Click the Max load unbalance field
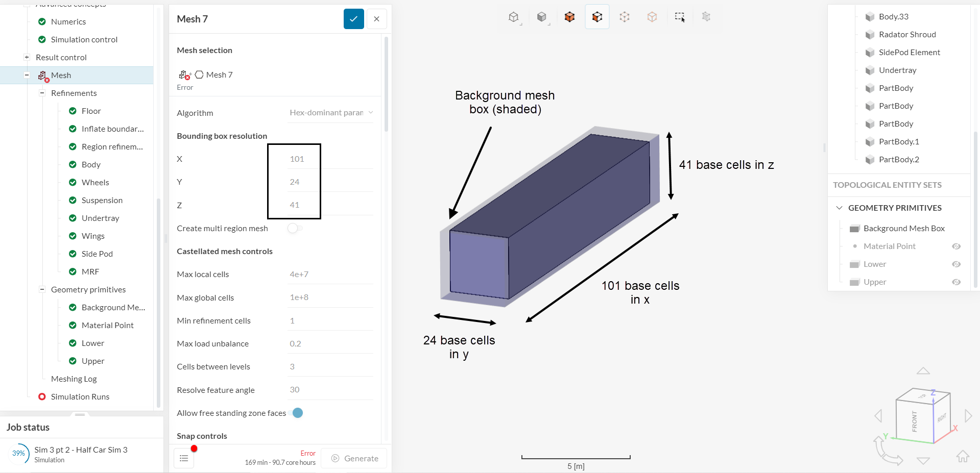Screen dimensions: 980x473 coord(331,343)
